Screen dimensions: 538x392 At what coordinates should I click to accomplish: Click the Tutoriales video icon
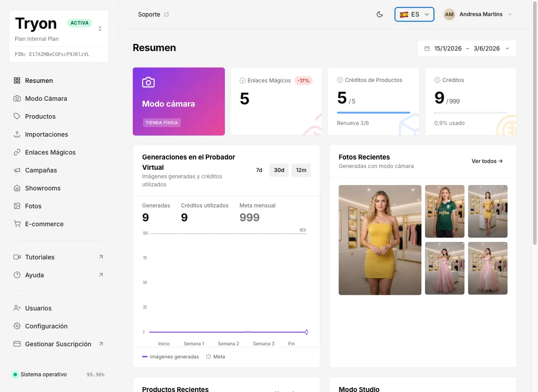click(x=17, y=257)
